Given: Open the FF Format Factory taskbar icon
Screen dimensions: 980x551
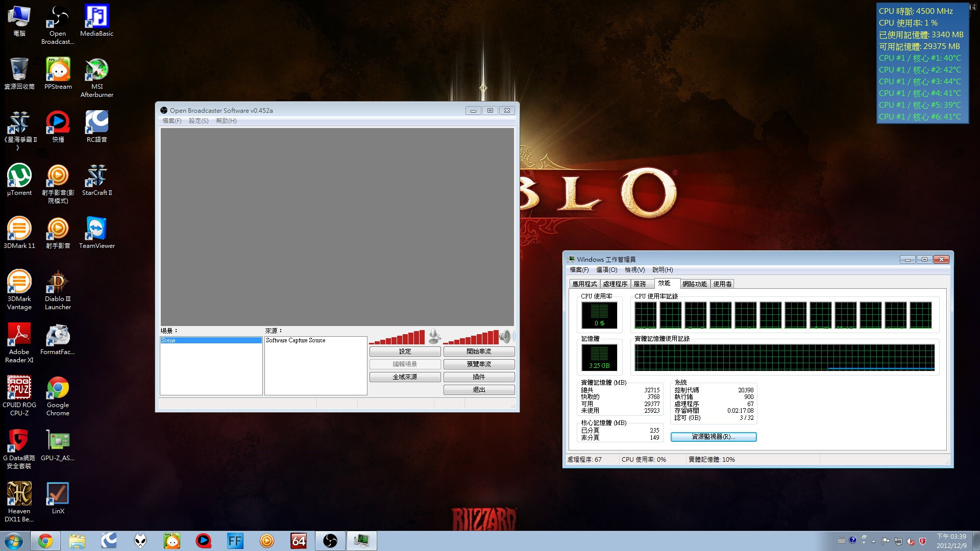Looking at the screenshot, I should pos(235,541).
